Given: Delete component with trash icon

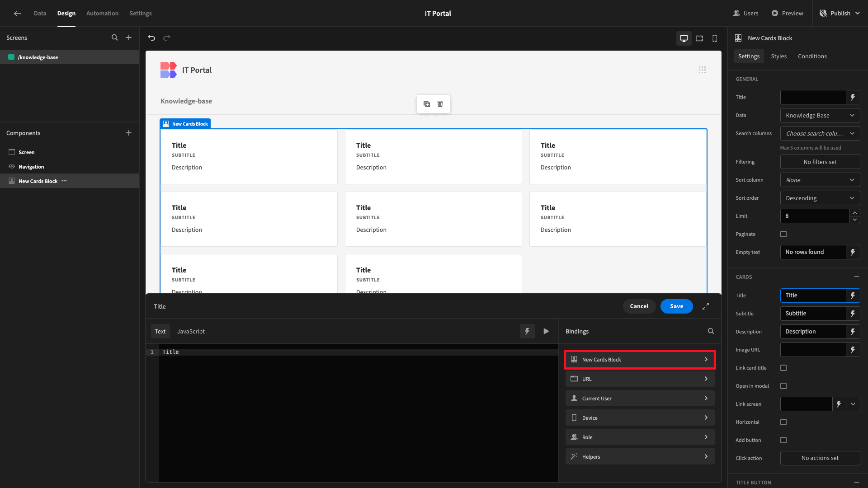Looking at the screenshot, I should (x=440, y=104).
